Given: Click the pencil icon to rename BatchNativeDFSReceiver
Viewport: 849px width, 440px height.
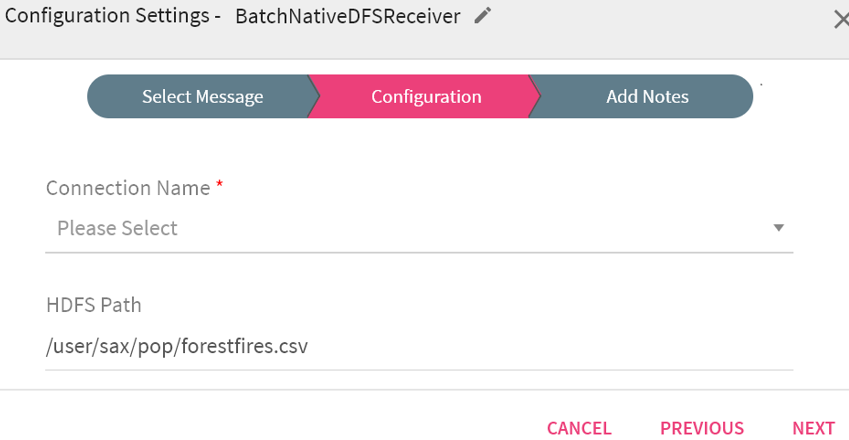Looking at the screenshot, I should [482, 16].
